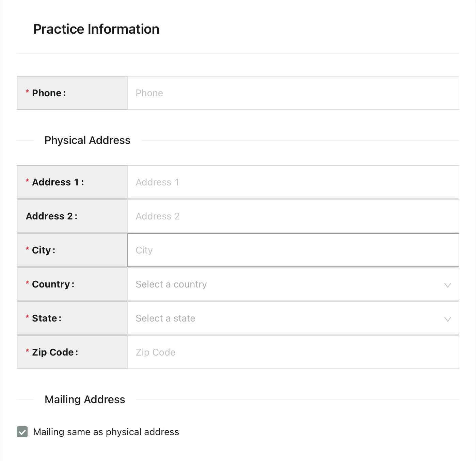Click into the City input
The width and height of the screenshot is (476, 461).
(x=293, y=250)
